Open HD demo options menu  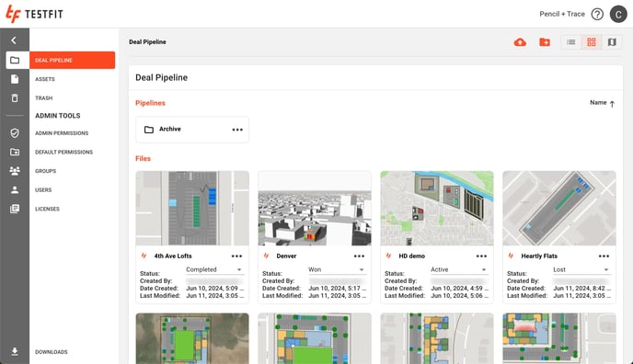(481, 256)
